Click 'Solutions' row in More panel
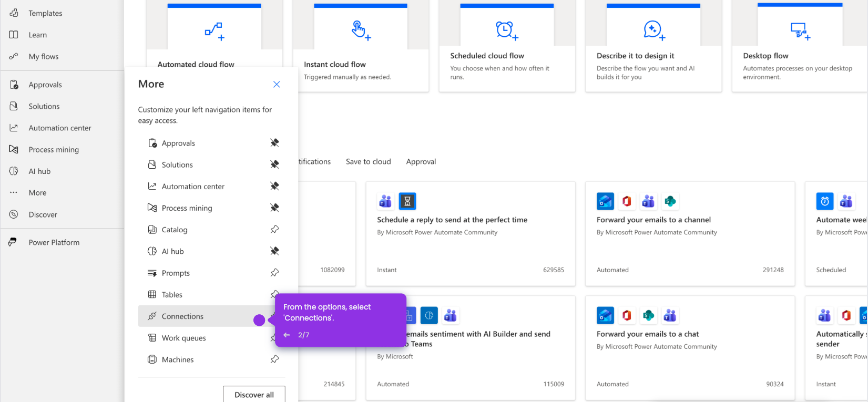Viewport: 868px width, 402px height. (x=211, y=164)
